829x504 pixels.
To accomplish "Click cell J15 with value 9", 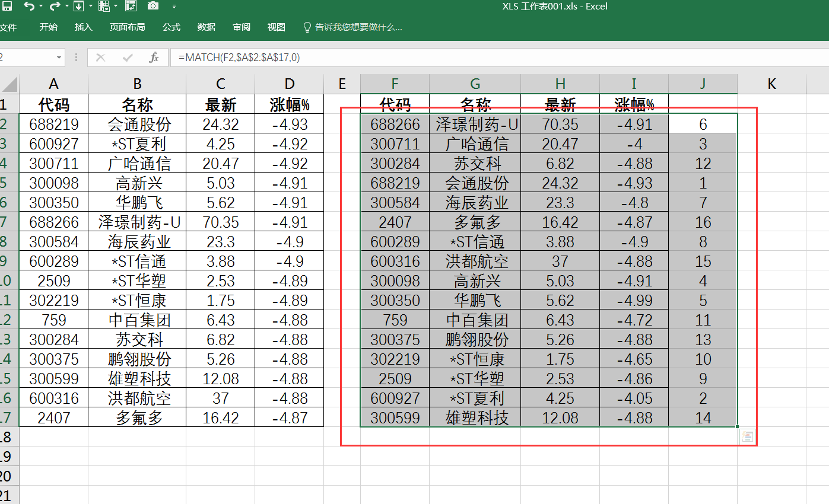I will tap(703, 378).
